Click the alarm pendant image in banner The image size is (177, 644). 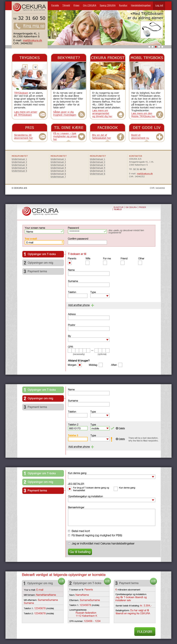coord(152,29)
